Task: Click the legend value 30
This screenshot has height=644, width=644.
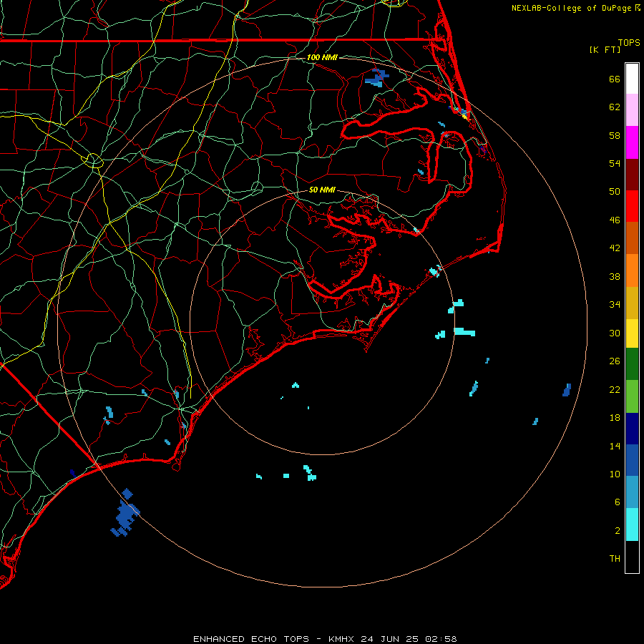Action: 615,333
